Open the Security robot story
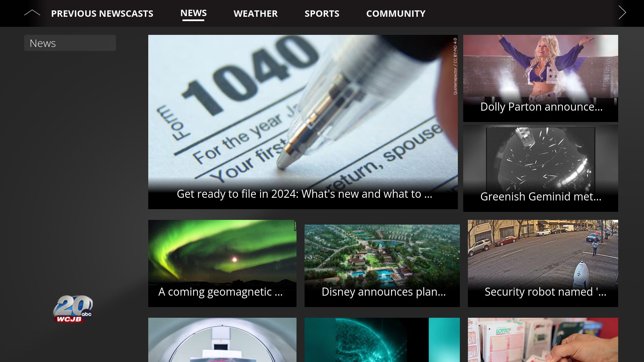The image size is (644, 362). [543, 255]
